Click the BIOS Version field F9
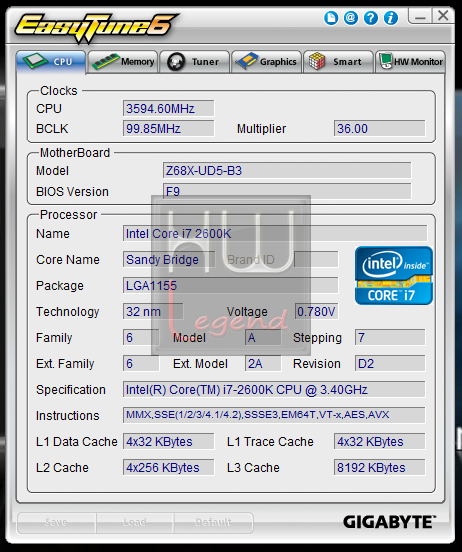Image resolution: width=462 pixels, height=552 pixels. coord(287,192)
